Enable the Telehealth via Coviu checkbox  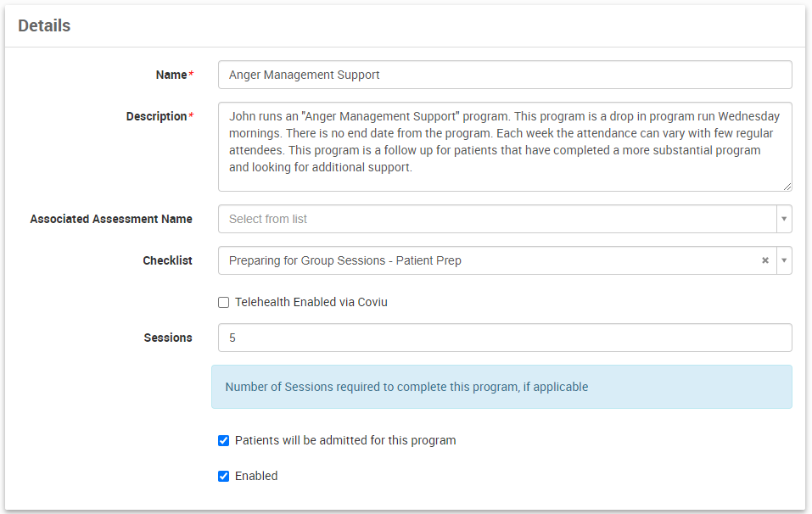click(224, 302)
